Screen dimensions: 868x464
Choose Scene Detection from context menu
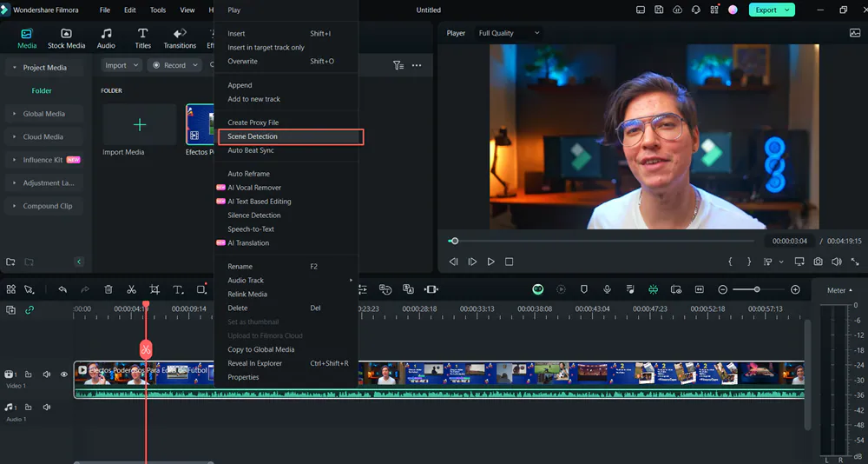[x=253, y=136]
